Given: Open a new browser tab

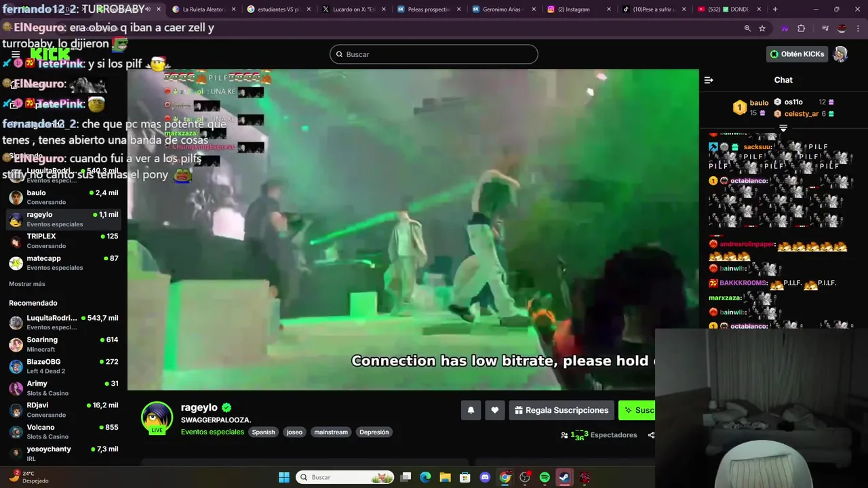Looking at the screenshot, I should (x=775, y=9).
